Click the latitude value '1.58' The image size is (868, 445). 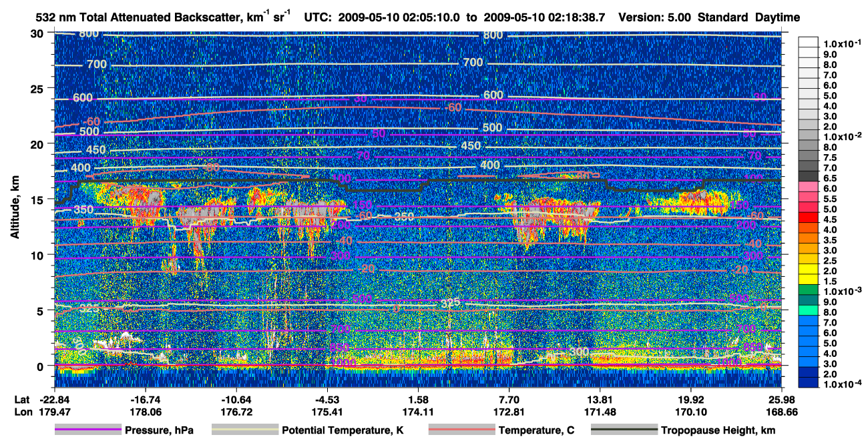pos(419,399)
